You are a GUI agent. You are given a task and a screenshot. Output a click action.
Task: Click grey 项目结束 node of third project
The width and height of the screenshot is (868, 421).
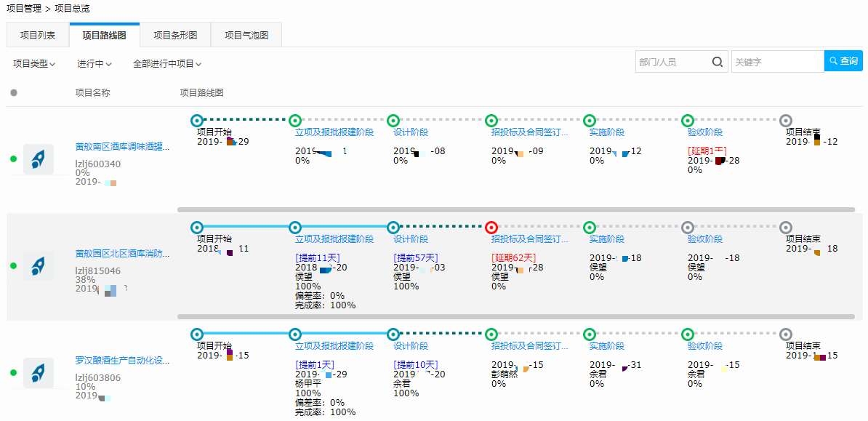pos(785,334)
